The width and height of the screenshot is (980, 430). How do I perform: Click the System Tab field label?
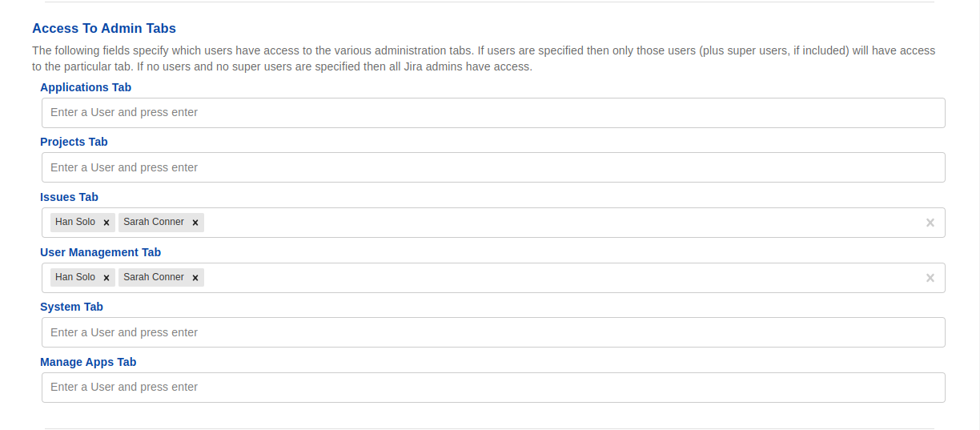tap(71, 307)
